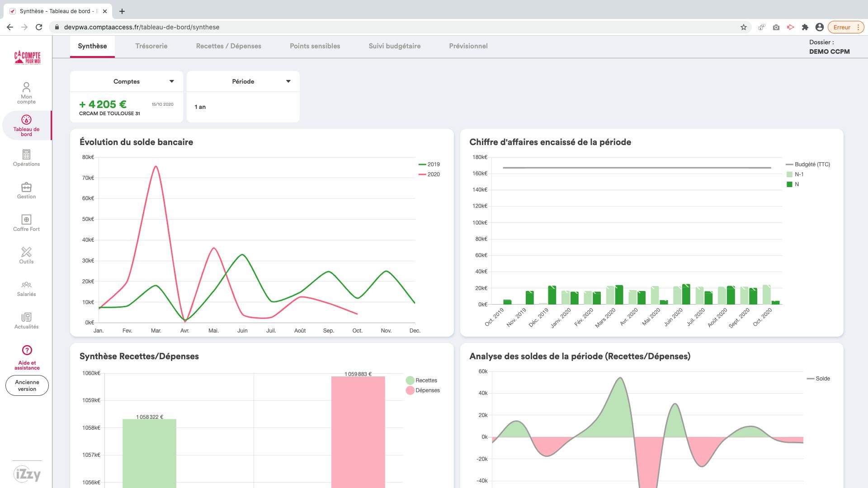The height and width of the screenshot is (488, 868).
Task: Open Gestion briefcase icon in sidebar
Action: pos(26,187)
